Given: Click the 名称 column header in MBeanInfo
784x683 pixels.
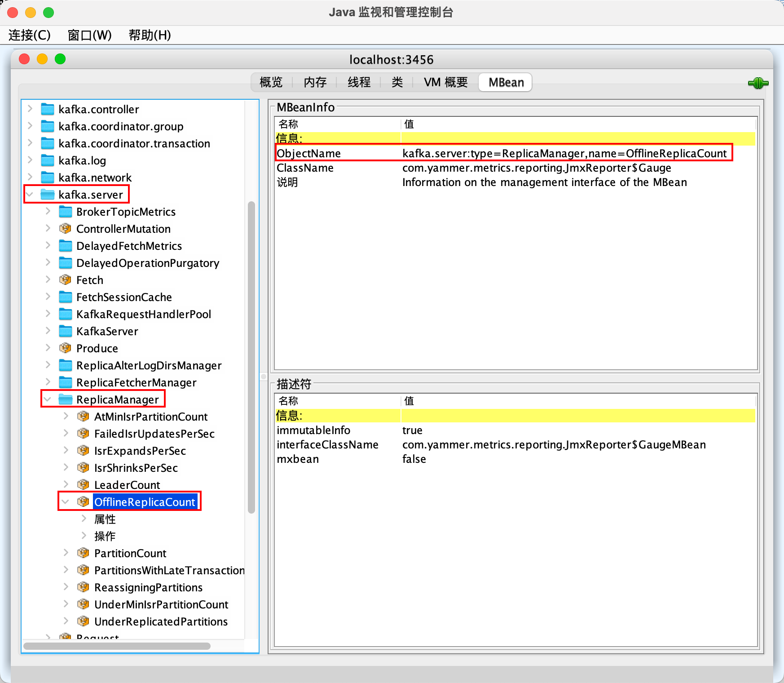Looking at the screenshot, I should coord(338,124).
